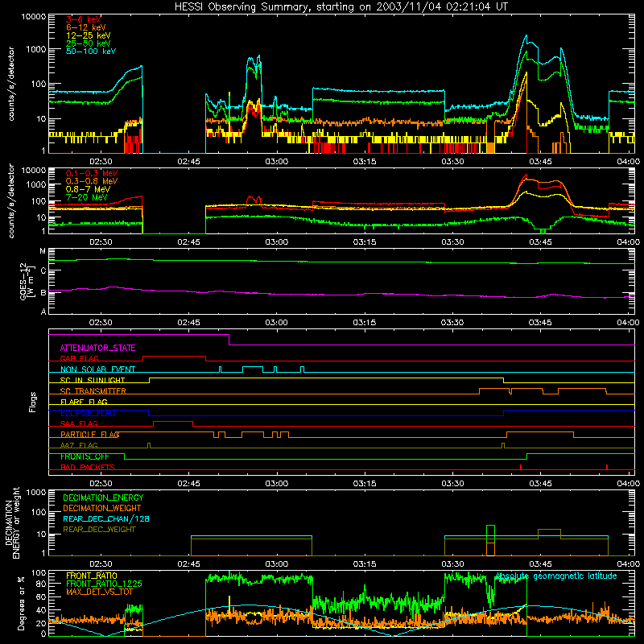Click the 60 tick label on the Degrees axis
The width and height of the screenshot is (644, 644).
(41, 597)
